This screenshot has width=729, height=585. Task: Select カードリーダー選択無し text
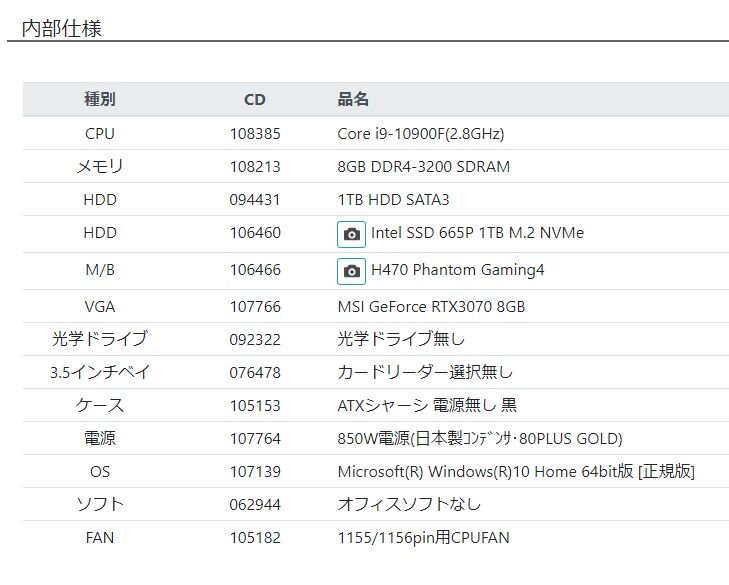click(x=425, y=372)
